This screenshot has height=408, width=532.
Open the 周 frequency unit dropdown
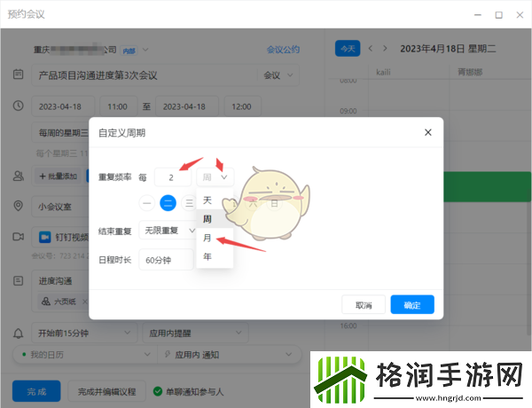[215, 177]
